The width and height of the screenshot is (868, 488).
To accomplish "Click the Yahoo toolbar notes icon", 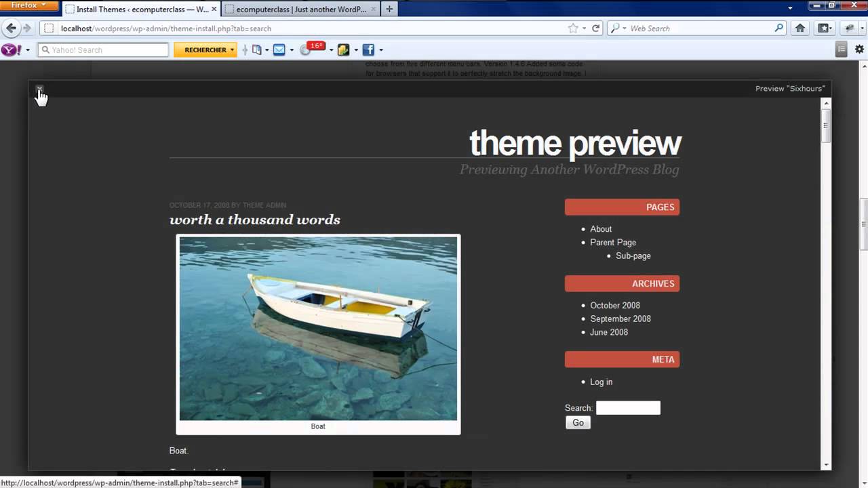I will [344, 49].
